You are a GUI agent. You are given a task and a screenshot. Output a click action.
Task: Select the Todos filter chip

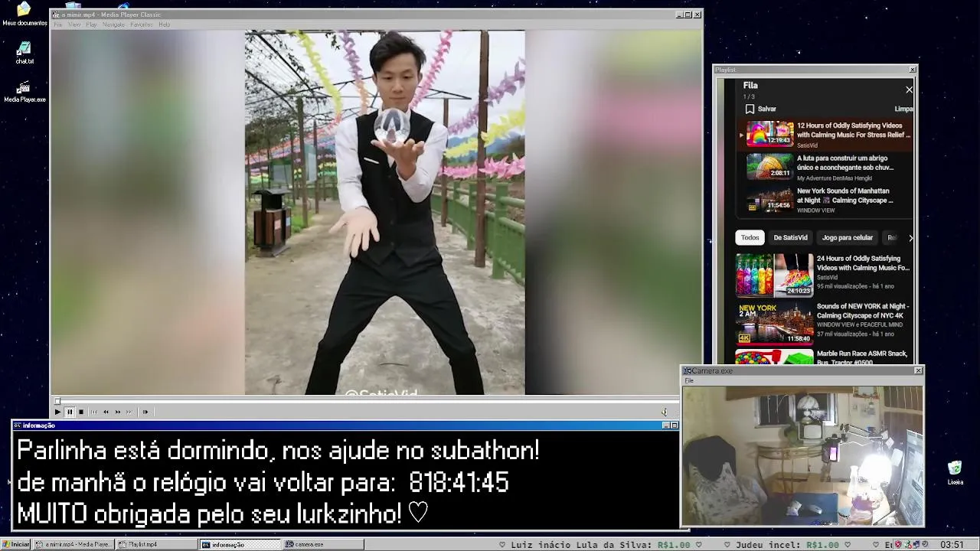tap(750, 237)
